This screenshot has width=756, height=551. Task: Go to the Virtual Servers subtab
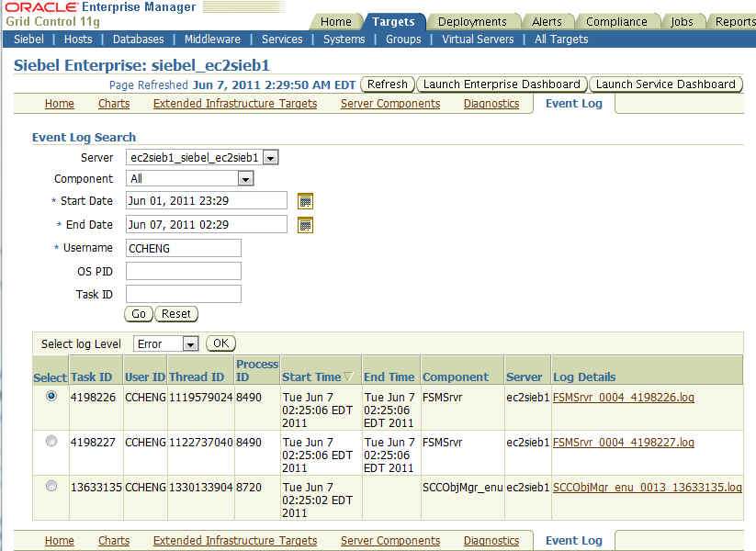tap(478, 39)
